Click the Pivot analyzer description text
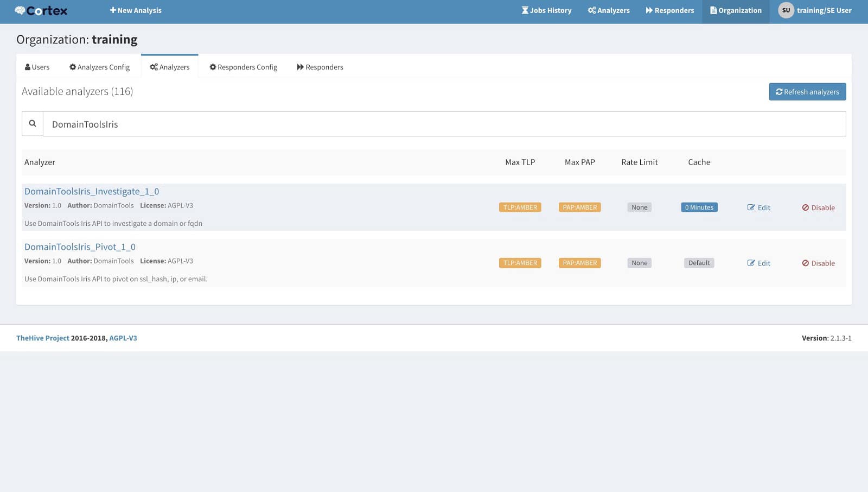 coord(116,279)
